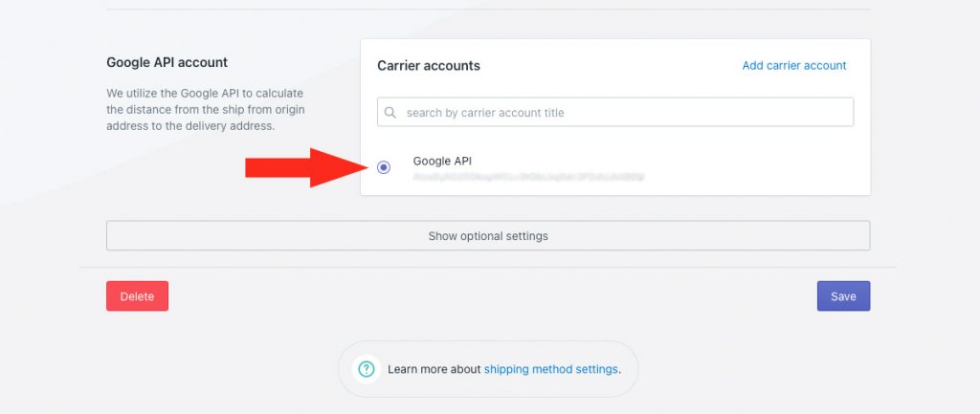This screenshot has width=980, height=414.
Task: Click the red arrow annotation
Action: point(305,167)
